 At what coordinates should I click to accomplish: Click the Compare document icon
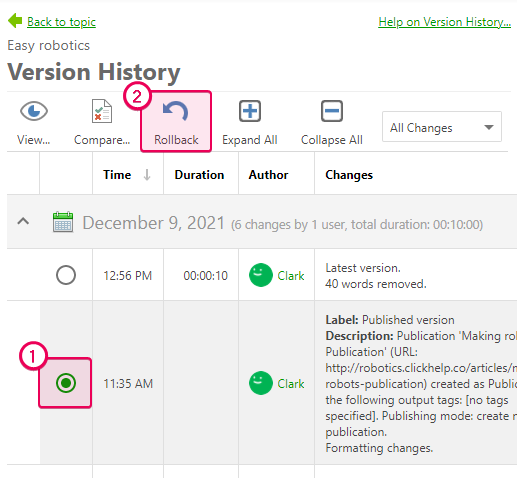click(x=102, y=111)
